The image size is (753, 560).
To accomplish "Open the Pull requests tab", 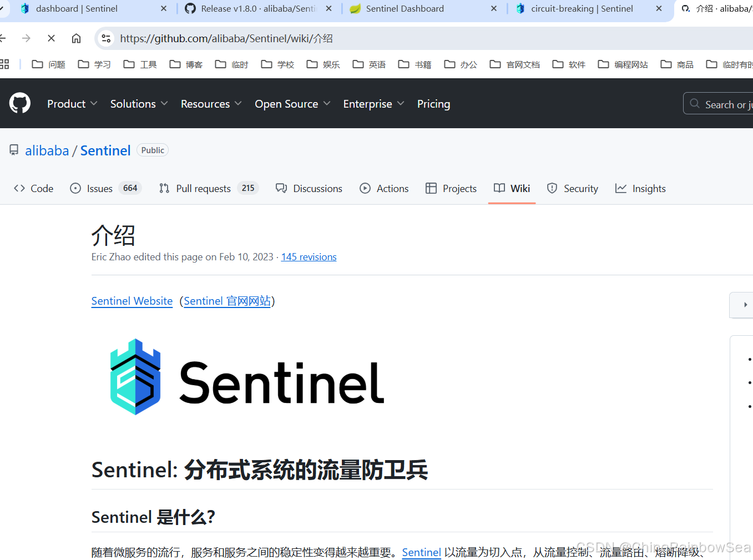I will click(x=209, y=189).
